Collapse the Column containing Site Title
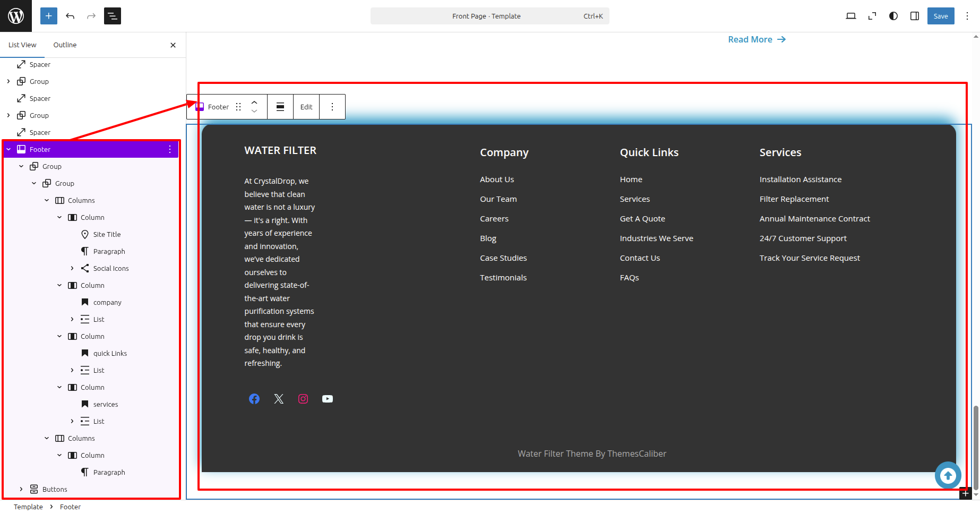980x513 pixels. pos(59,217)
